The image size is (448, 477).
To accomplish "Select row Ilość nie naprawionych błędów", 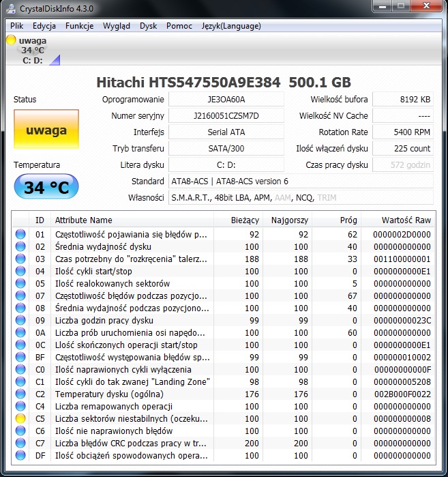I will coord(224,431).
